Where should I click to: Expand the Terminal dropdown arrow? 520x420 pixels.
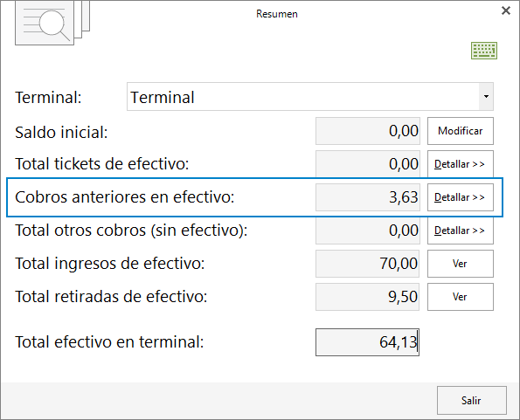(486, 97)
